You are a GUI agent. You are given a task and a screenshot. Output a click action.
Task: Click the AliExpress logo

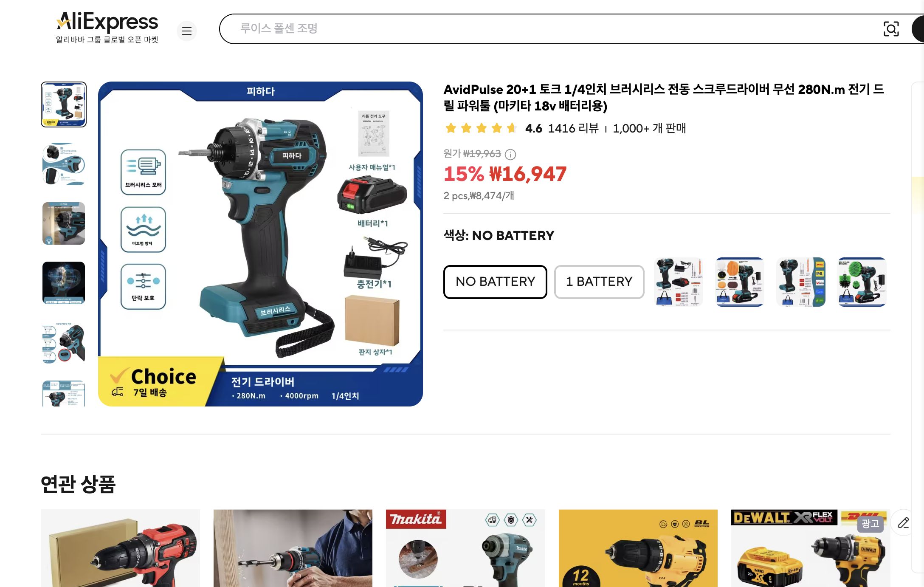pyautogui.click(x=107, y=27)
